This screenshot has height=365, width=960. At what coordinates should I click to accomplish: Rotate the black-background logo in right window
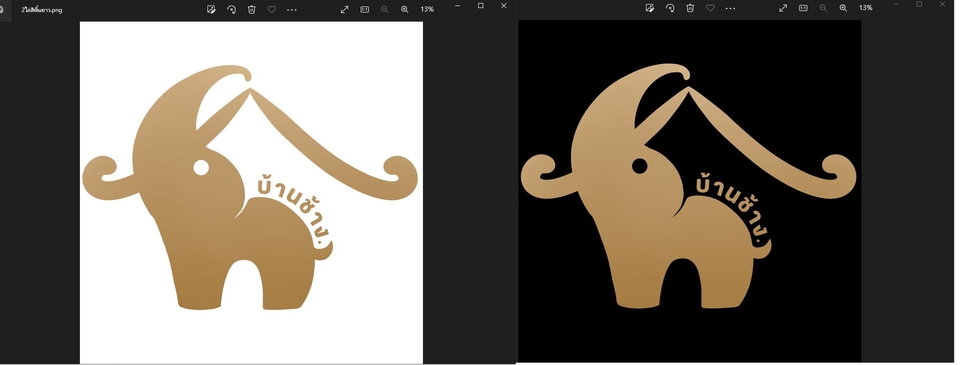670,8
